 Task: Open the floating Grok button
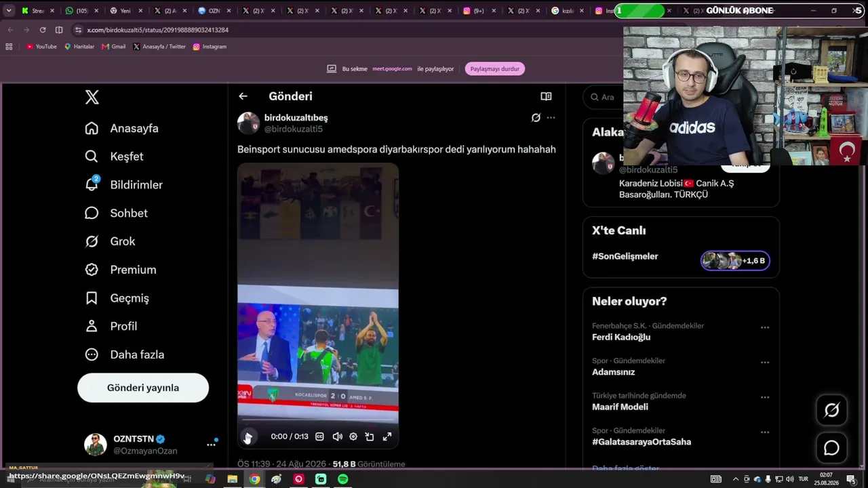coord(832,410)
